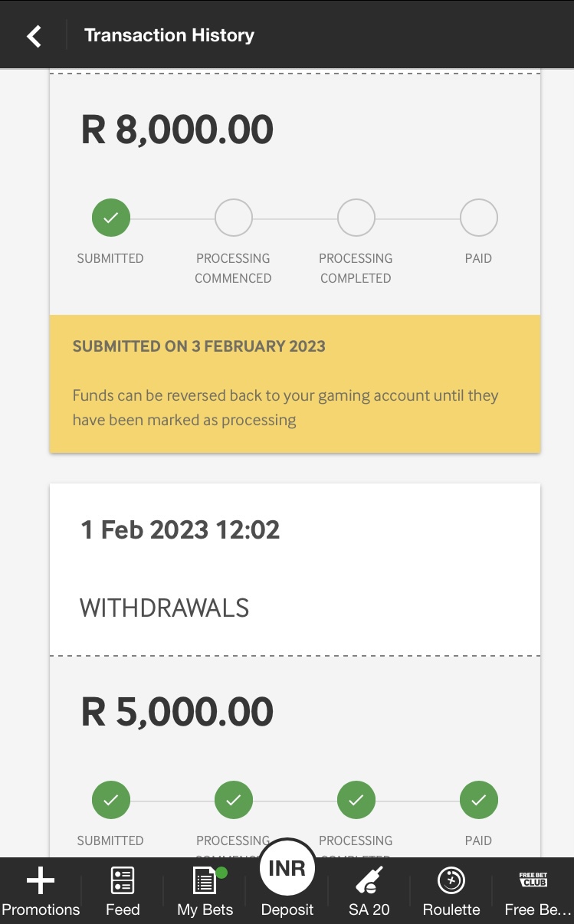Select the Paid checkmark on R 5,000.00 withdrawal
The width and height of the screenshot is (574, 924).
[479, 801]
